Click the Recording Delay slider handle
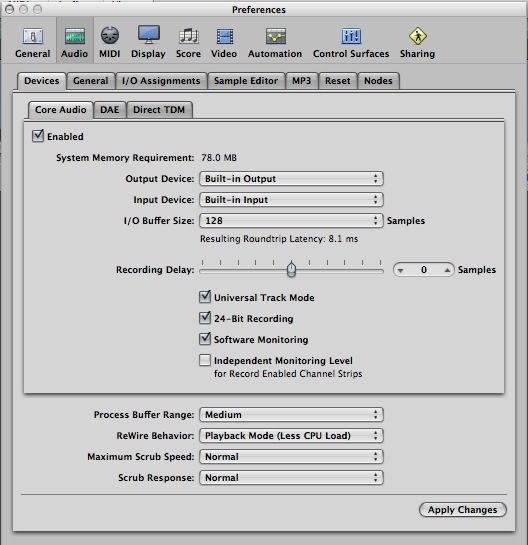Screen dimensions: 528x545 [x=292, y=269]
